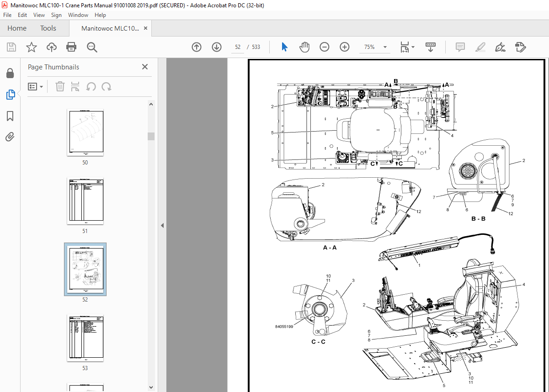Open the sign document pen tool

click(500, 47)
